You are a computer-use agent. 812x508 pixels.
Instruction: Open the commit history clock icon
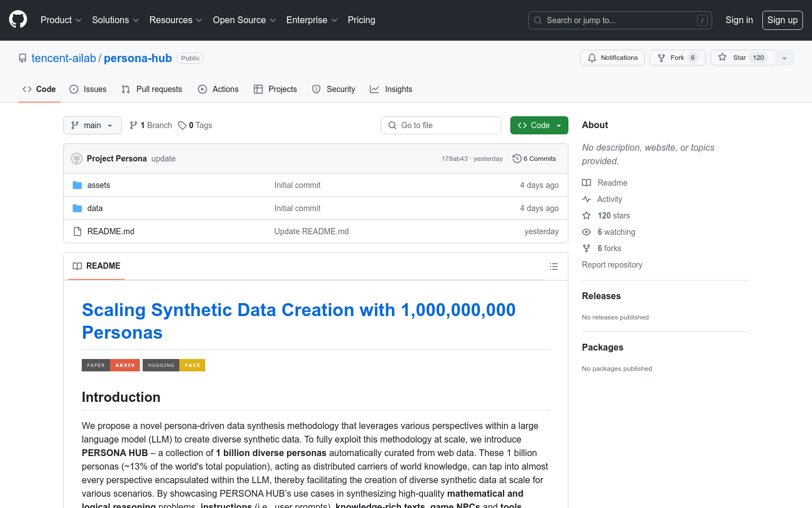(x=517, y=159)
